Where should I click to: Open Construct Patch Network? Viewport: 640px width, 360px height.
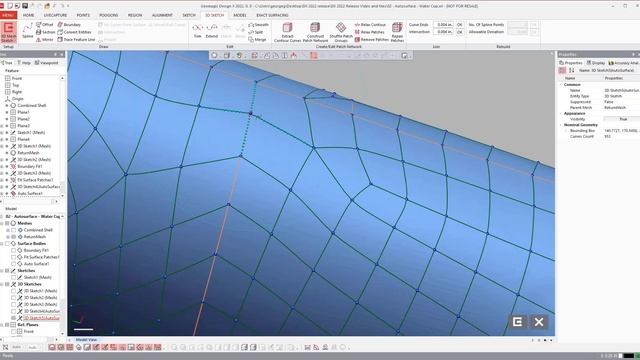click(x=315, y=32)
